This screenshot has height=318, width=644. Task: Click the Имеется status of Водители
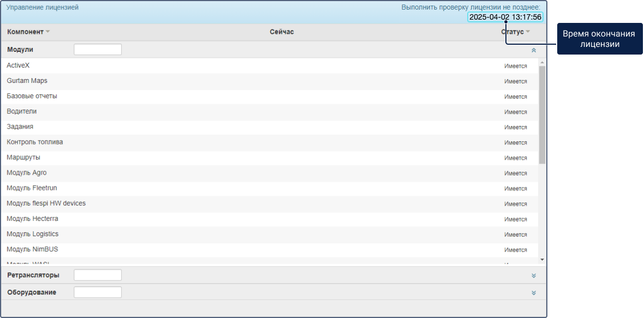(516, 112)
